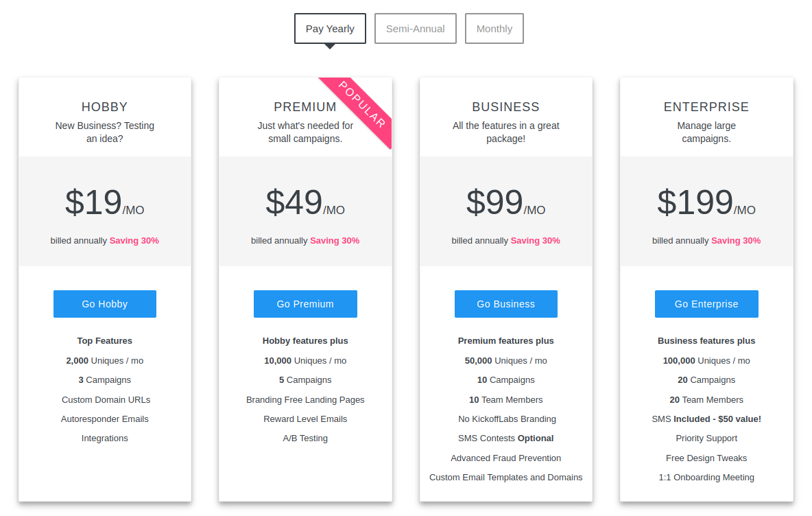Screen dimensions: 812x516
Task: Click the $99/MO price
Action: 506,202
